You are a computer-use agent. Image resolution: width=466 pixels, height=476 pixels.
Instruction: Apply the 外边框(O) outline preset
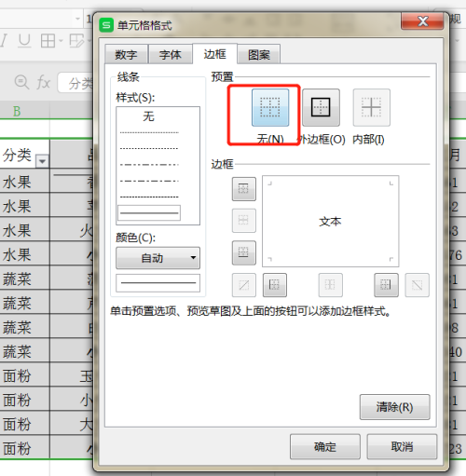coord(321,107)
